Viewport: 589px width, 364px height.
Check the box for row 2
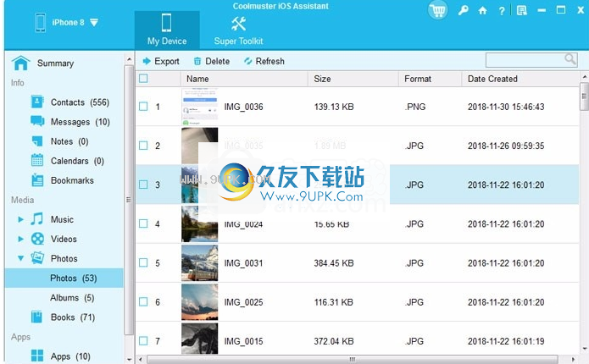pos(143,146)
